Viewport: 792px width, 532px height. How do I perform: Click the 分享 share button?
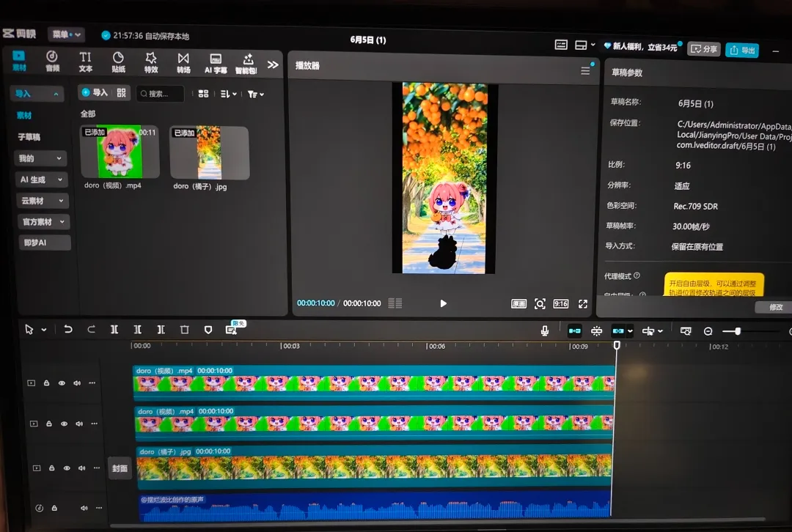tap(704, 49)
